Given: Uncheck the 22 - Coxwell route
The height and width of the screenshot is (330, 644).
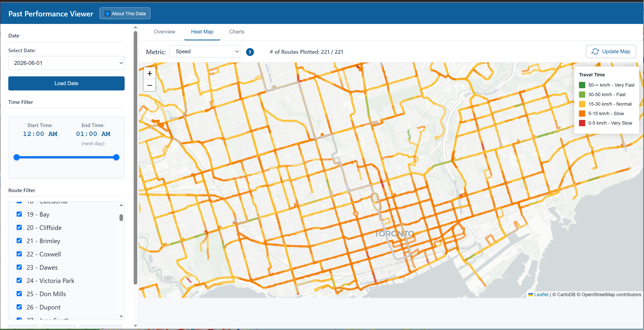Looking at the screenshot, I should [x=19, y=254].
